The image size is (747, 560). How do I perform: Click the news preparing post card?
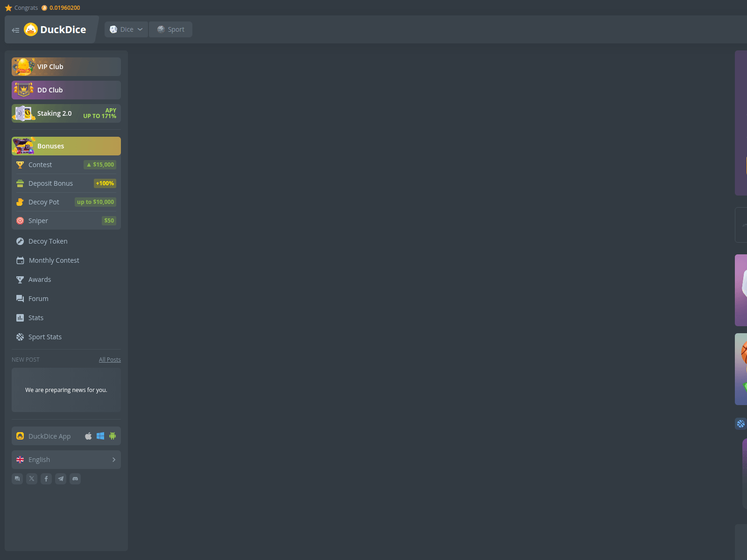[66, 390]
